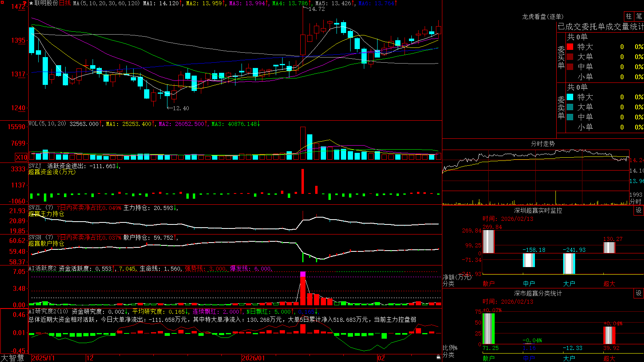Click the tall red SVZJ capital-flow bar
The height and width of the screenshot is (362, 644).
pyautogui.click(x=303, y=181)
